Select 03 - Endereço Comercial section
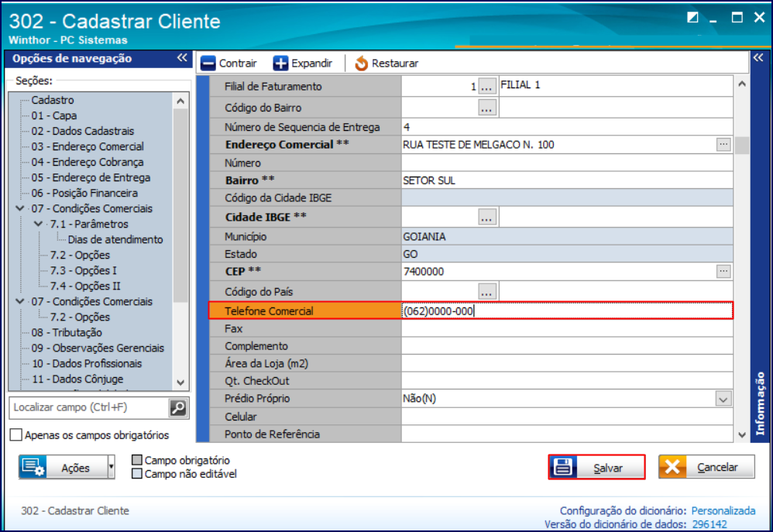773x532 pixels. (x=88, y=146)
